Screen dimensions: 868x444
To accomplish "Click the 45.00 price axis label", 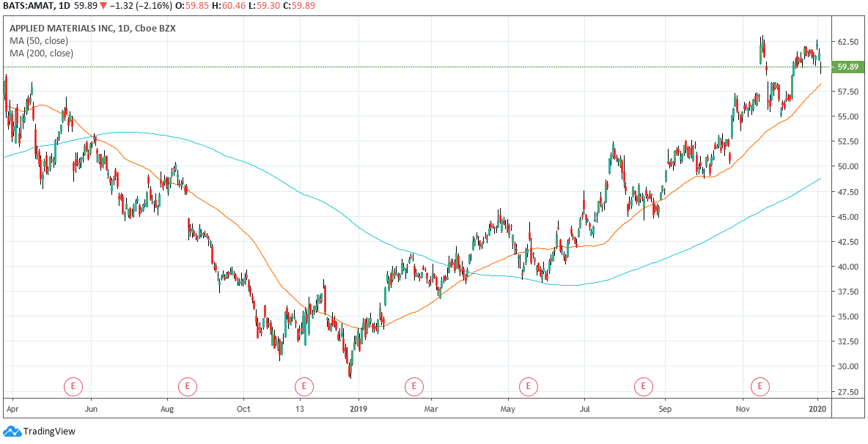I will (x=849, y=217).
